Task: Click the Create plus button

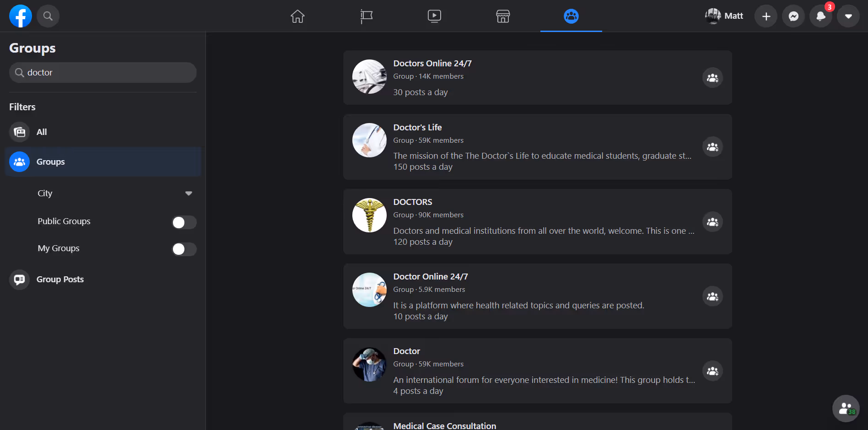Action: click(766, 16)
